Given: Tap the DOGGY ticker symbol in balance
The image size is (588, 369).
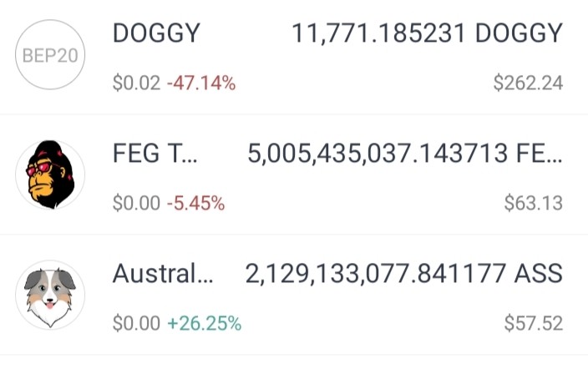Looking at the screenshot, I should [519, 33].
